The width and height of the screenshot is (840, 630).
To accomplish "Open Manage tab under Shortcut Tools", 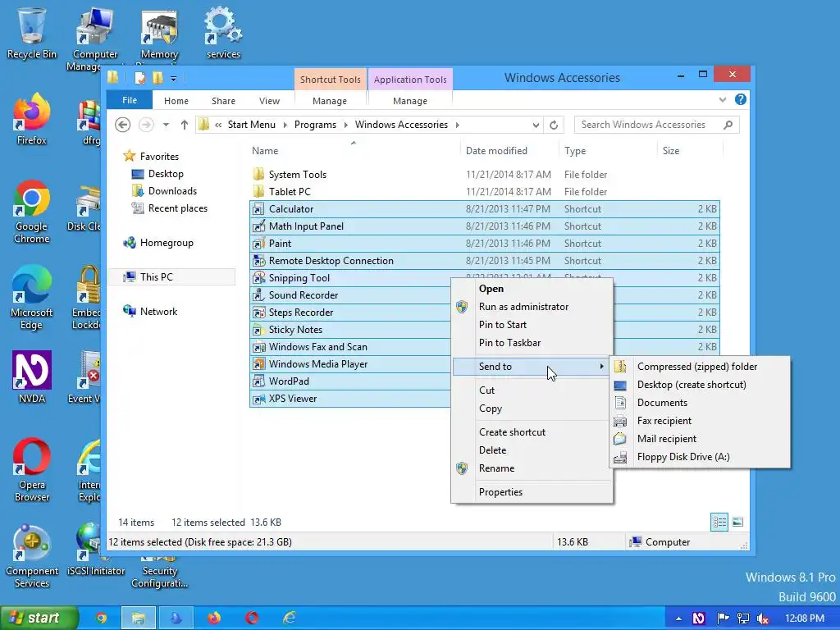I will (x=330, y=101).
